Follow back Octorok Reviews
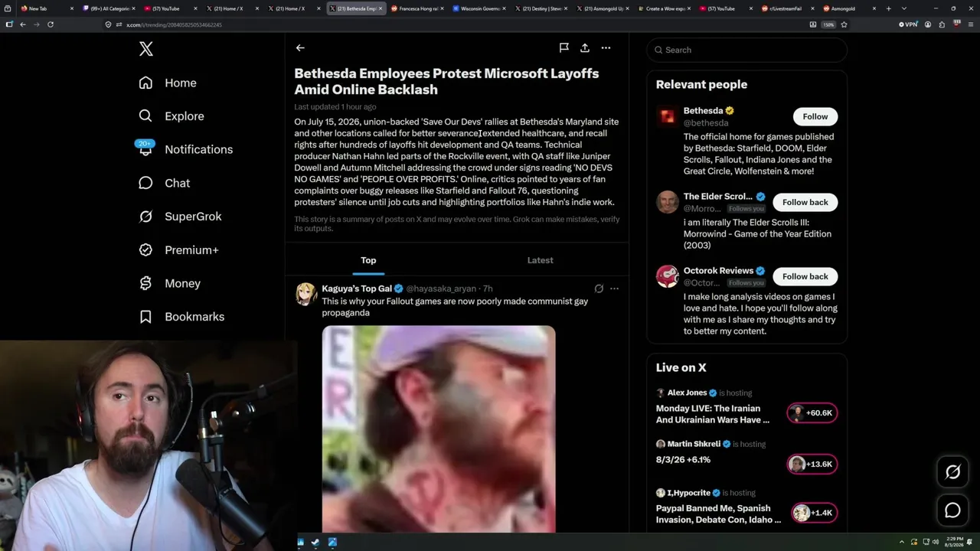The image size is (980, 551). tap(805, 276)
